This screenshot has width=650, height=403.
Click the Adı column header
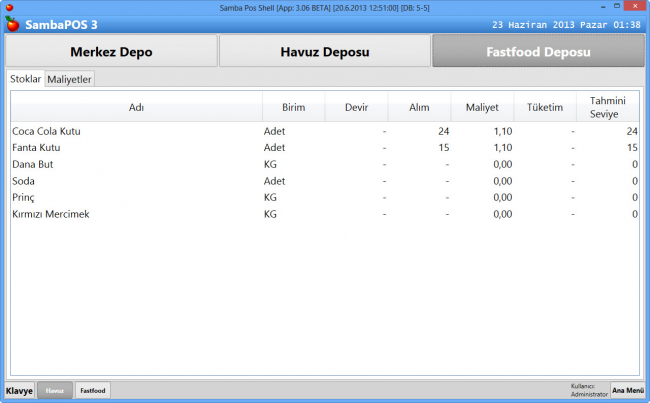[x=137, y=107]
